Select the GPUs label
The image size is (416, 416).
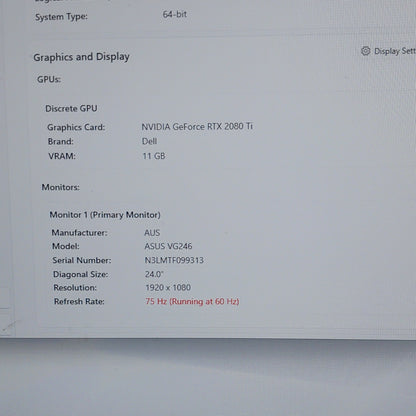coord(49,79)
